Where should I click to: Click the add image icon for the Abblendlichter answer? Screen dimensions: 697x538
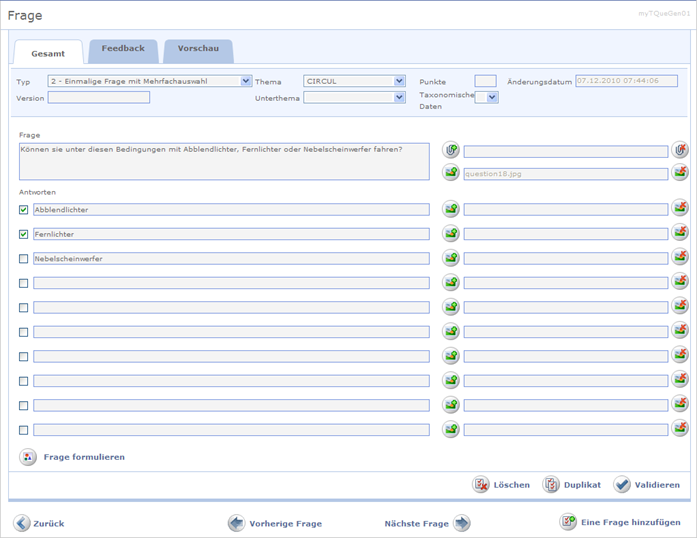point(451,209)
